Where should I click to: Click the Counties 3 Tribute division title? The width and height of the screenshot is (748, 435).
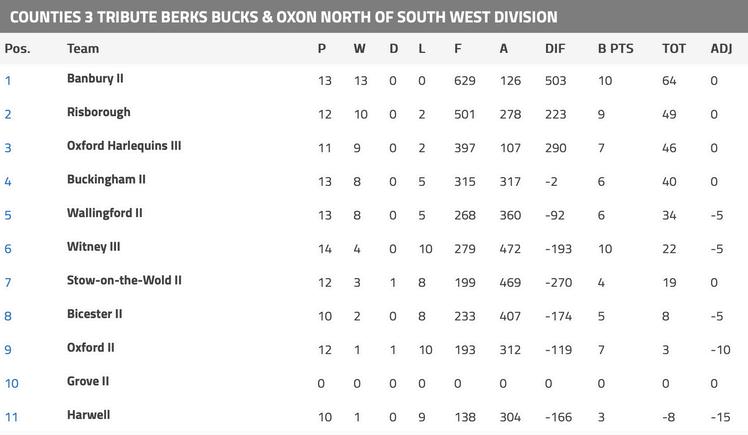[x=283, y=17]
